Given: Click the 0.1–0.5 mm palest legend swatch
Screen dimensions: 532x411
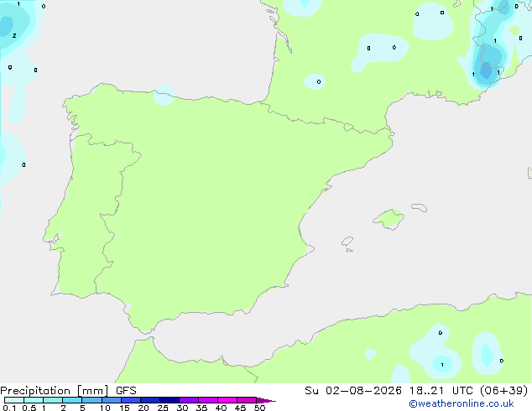Looking at the screenshot, I should [14, 400].
